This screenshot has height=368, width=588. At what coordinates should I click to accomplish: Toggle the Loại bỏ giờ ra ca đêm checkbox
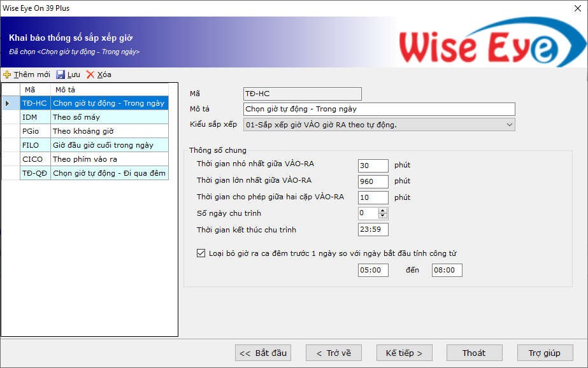(201, 253)
